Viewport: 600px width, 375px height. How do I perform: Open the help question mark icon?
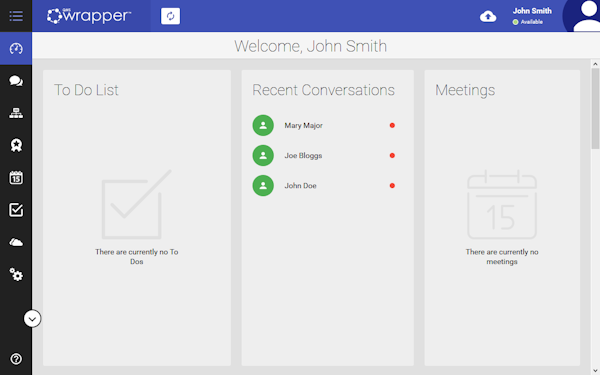pos(16,359)
